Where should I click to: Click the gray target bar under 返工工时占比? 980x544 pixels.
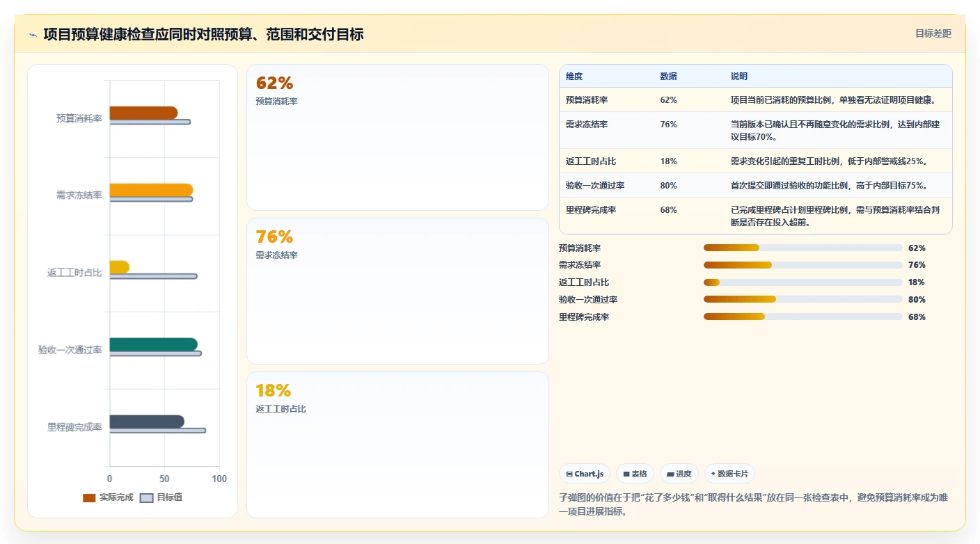(153, 276)
